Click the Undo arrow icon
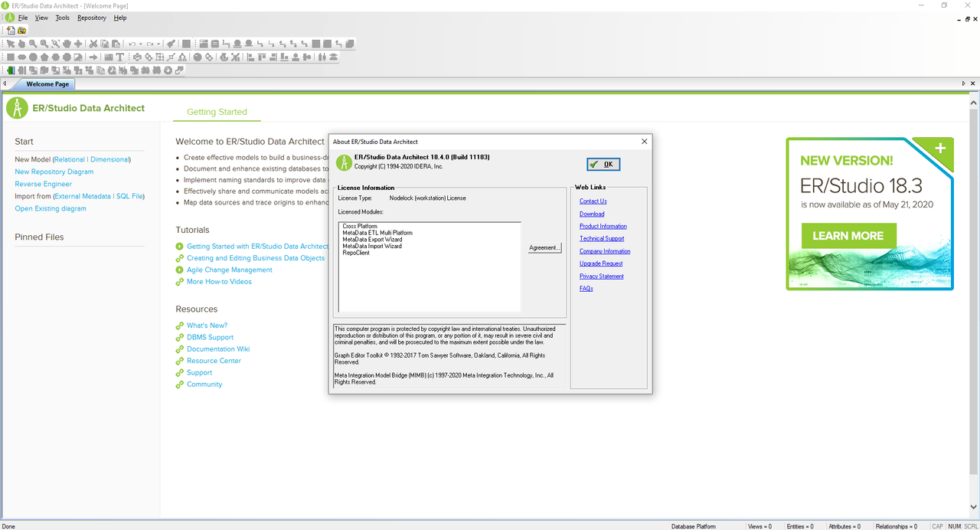Screen dimensions: 980x530 coord(132,44)
